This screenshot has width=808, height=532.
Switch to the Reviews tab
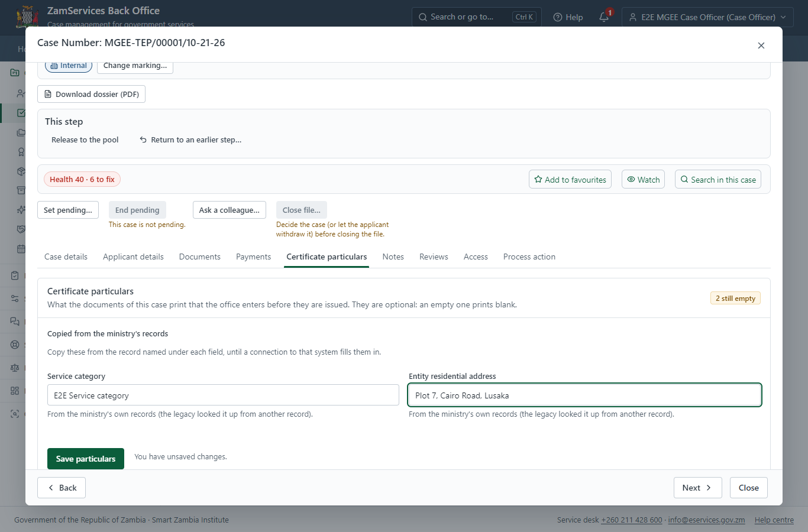(x=434, y=257)
